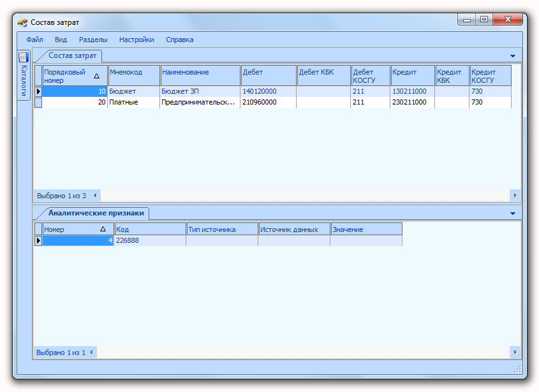
Task: Open the Каталоги sidebar icon
Action: tap(24, 57)
